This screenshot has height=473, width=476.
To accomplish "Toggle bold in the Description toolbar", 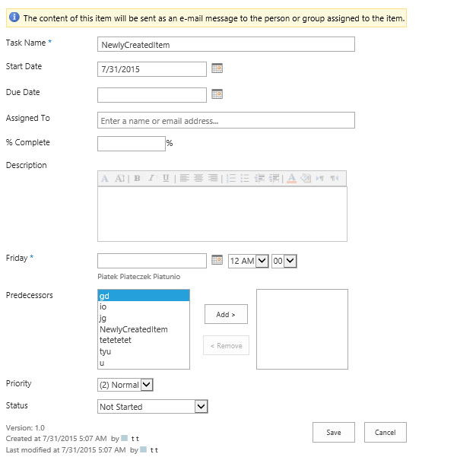I will (x=137, y=178).
